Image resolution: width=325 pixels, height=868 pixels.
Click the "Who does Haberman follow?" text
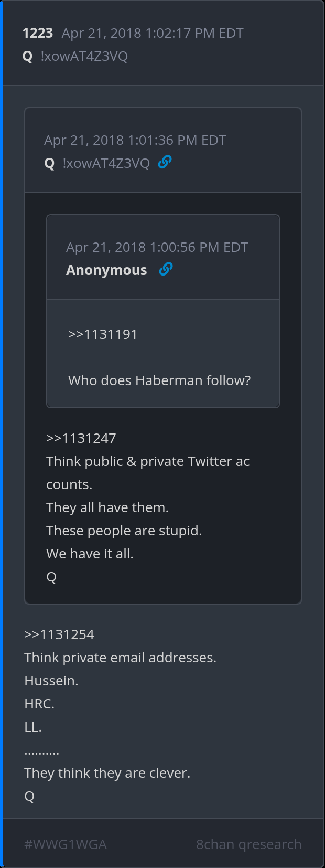pos(159,380)
